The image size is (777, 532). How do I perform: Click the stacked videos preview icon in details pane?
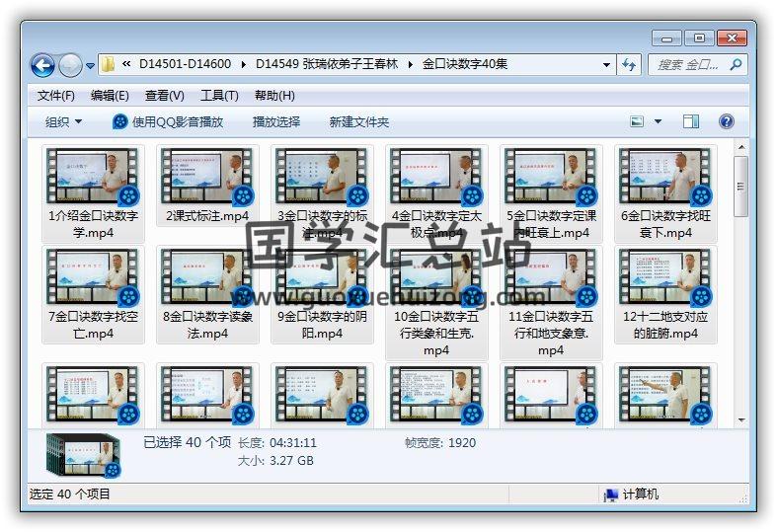coord(83,455)
